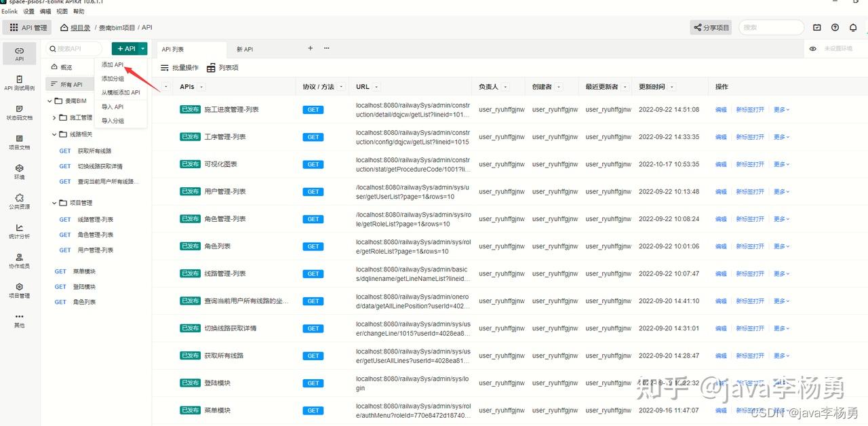
Task: Open the 项目文档 sidebar panel
Action: pyautogui.click(x=19, y=142)
